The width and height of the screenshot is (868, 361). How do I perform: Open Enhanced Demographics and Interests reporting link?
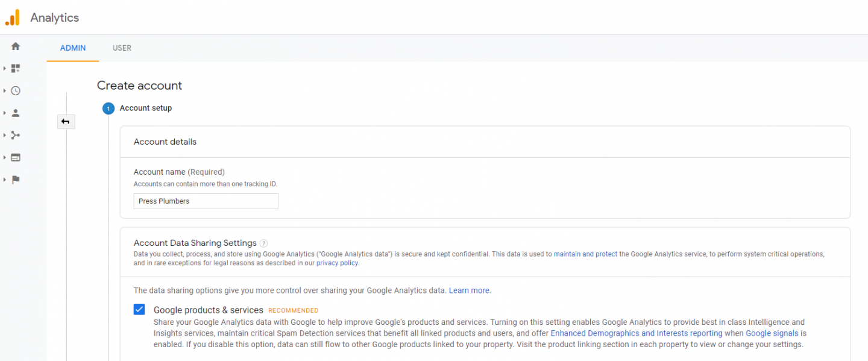coord(637,333)
